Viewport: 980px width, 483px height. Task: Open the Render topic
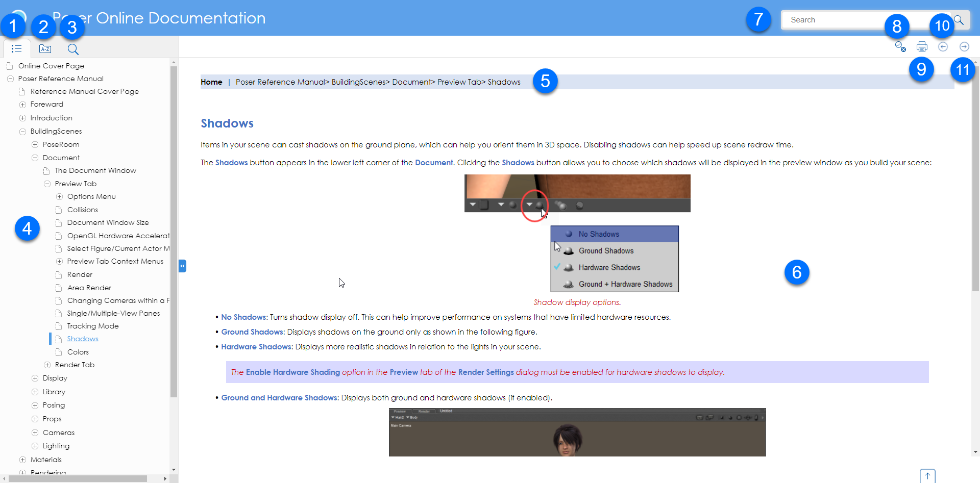(x=80, y=274)
